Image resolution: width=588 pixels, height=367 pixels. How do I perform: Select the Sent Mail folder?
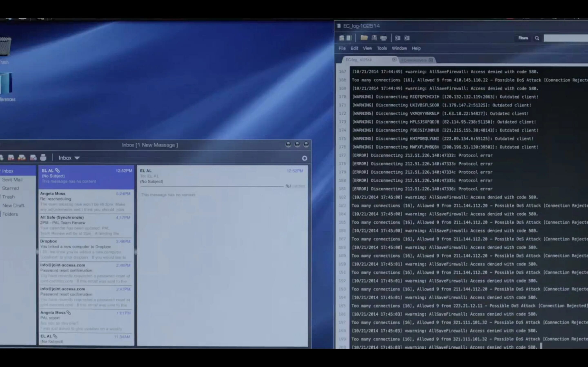[x=12, y=180]
